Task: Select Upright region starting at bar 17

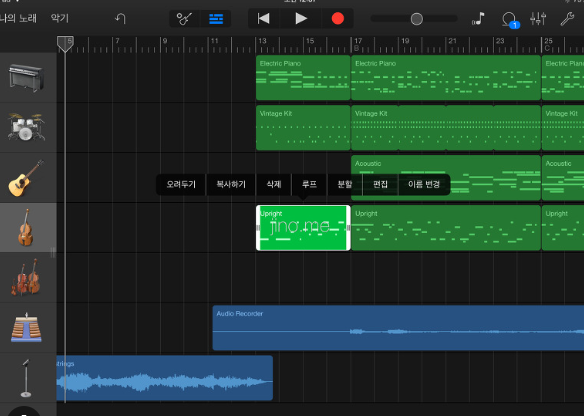Action: pyautogui.click(x=446, y=228)
